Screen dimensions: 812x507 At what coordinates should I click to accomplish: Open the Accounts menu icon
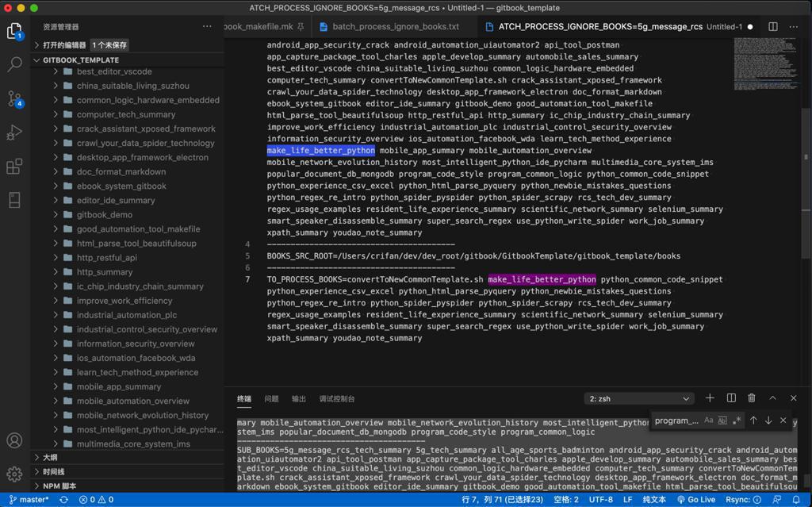tap(14, 440)
